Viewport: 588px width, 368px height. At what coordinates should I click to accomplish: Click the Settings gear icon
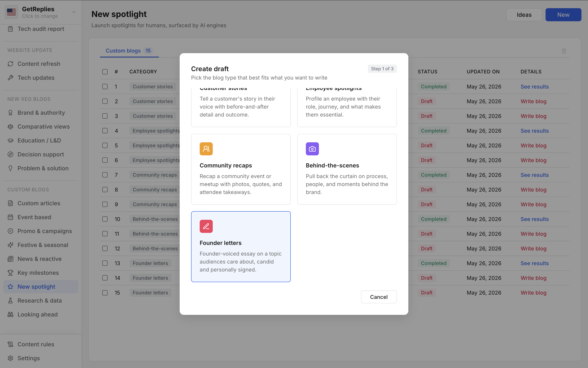tap(10, 358)
